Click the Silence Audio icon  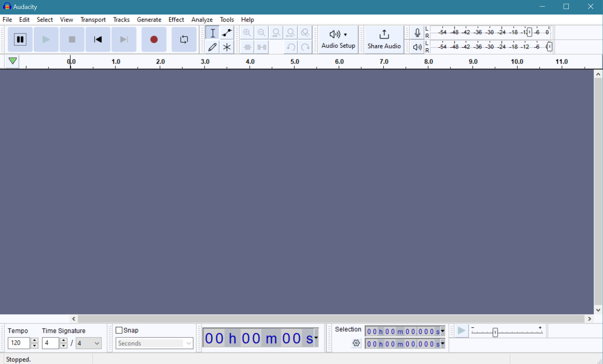coord(261,47)
